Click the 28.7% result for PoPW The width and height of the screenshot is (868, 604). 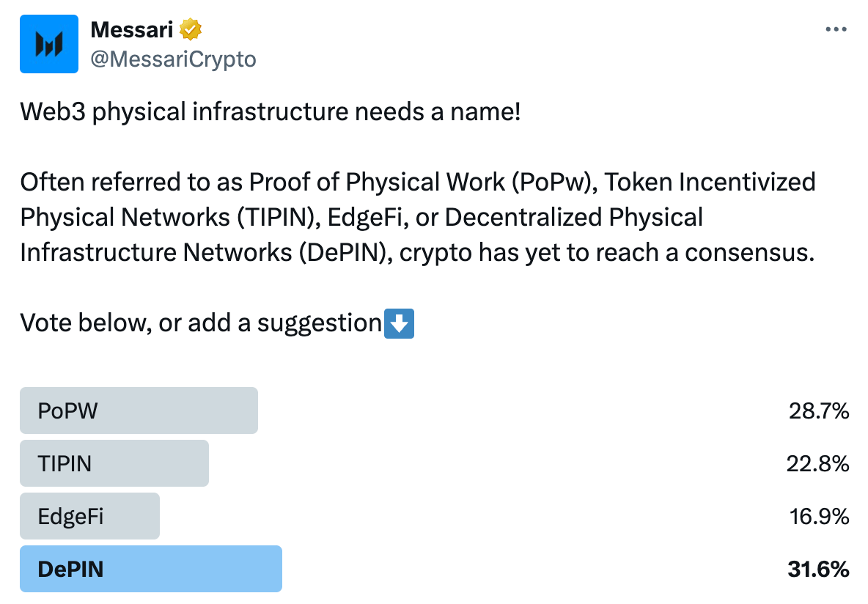819,410
